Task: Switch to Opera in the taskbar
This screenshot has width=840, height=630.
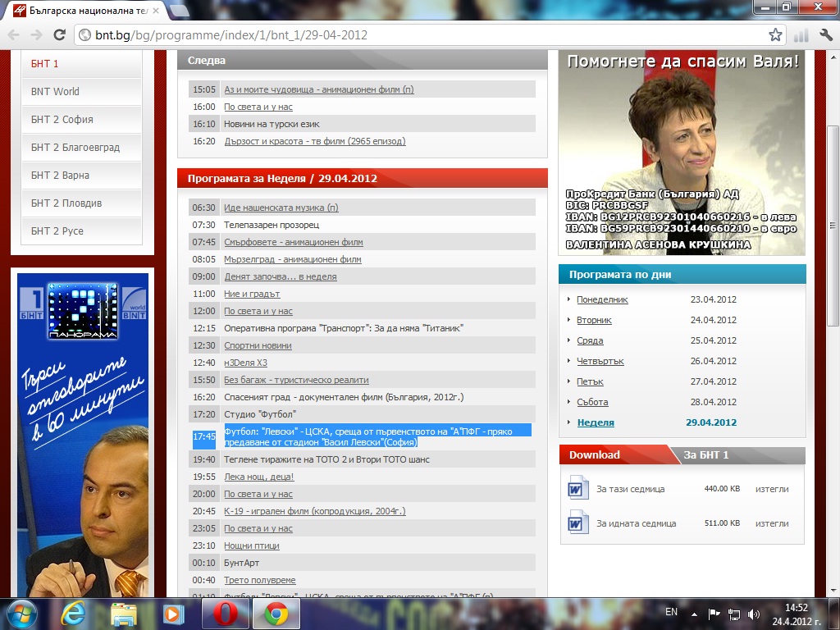Action: (226, 614)
